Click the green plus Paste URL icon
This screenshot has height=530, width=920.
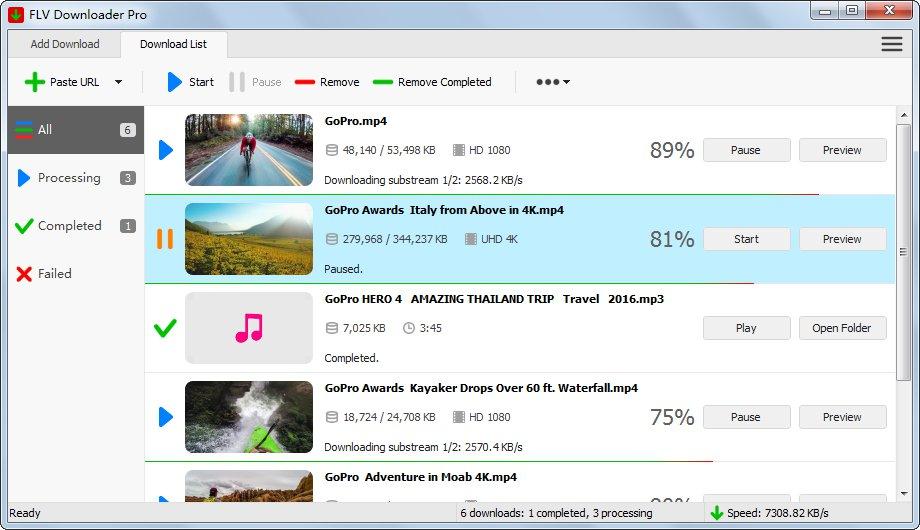tap(35, 82)
